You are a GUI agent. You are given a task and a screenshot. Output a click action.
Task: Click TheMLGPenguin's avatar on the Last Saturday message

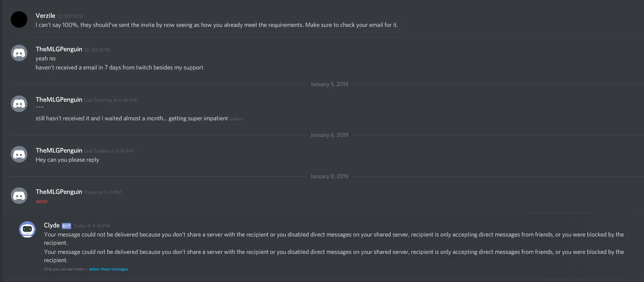[19, 104]
